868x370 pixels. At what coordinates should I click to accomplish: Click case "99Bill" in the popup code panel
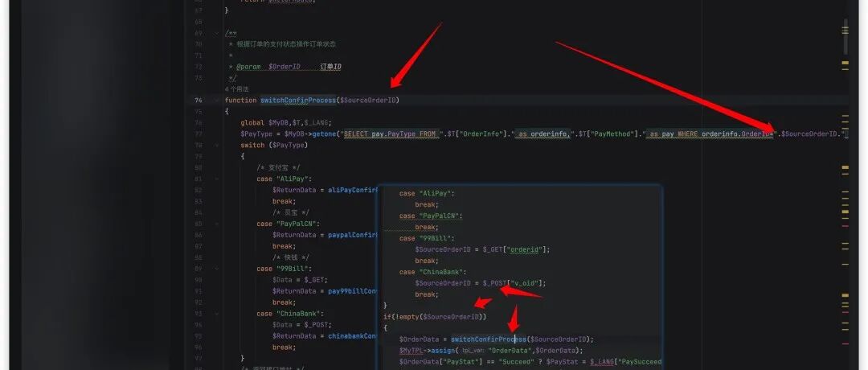(427, 238)
